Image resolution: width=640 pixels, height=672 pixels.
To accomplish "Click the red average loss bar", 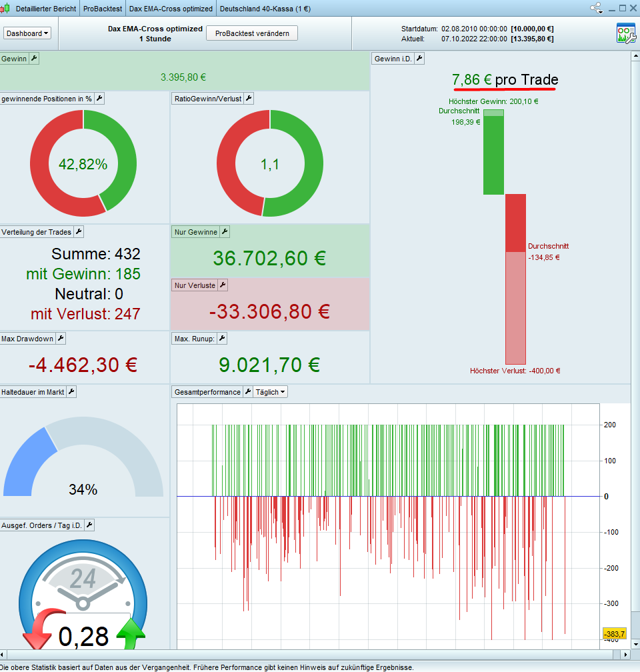I will pyautogui.click(x=516, y=223).
